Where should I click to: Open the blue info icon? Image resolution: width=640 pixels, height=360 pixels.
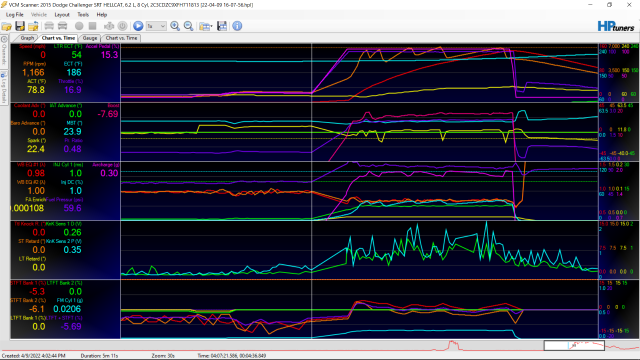pos(237,26)
